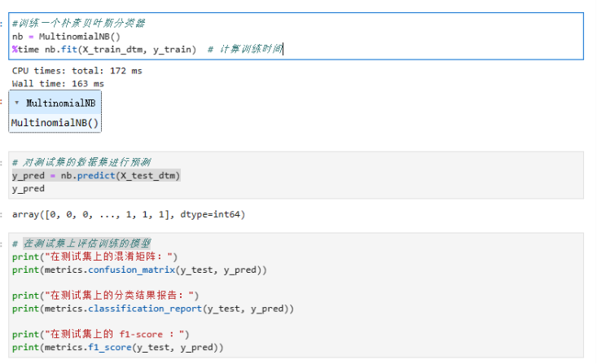597x364 pixels.
Task: Click the standalone y_pred line in the prediction cell
Action: click(29, 188)
